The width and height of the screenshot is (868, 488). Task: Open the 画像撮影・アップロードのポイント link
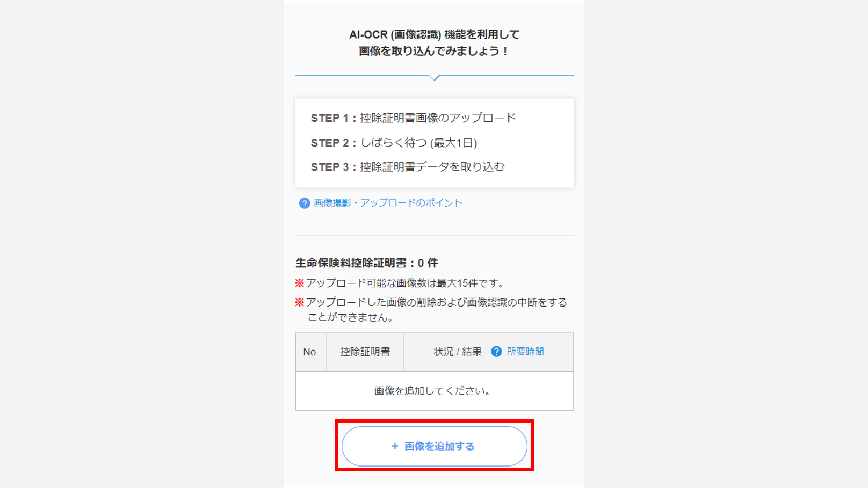pos(388,203)
